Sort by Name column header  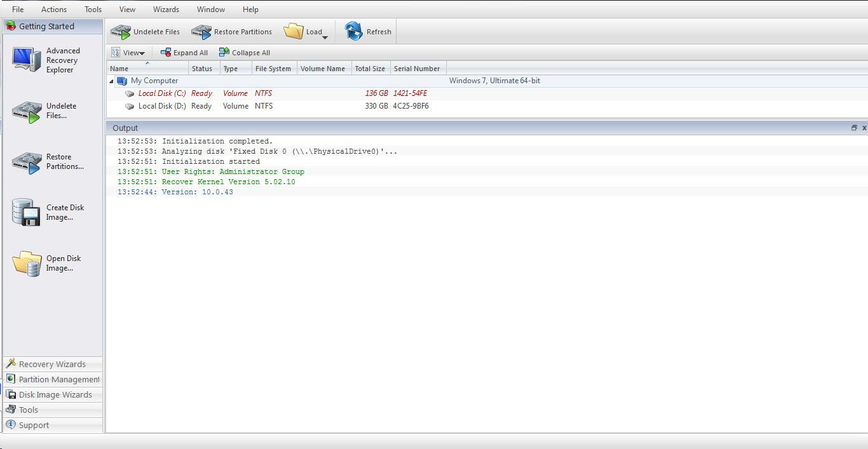[x=147, y=69]
